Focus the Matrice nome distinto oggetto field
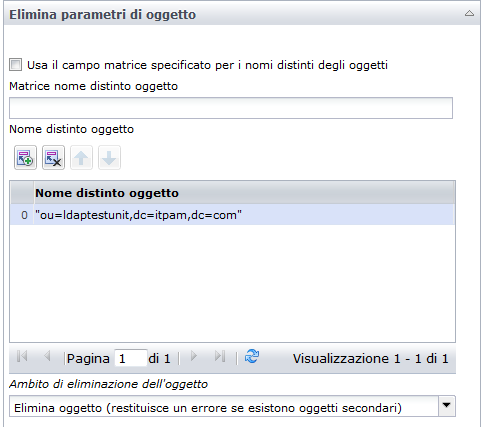The width and height of the screenshot is (483, 427). [231, 108]
